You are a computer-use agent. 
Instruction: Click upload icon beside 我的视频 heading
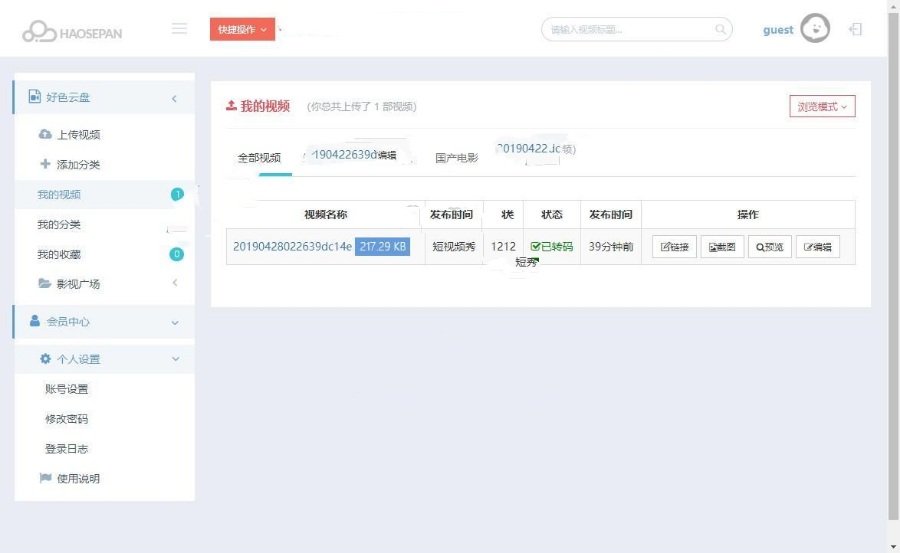tap(231, 105)
